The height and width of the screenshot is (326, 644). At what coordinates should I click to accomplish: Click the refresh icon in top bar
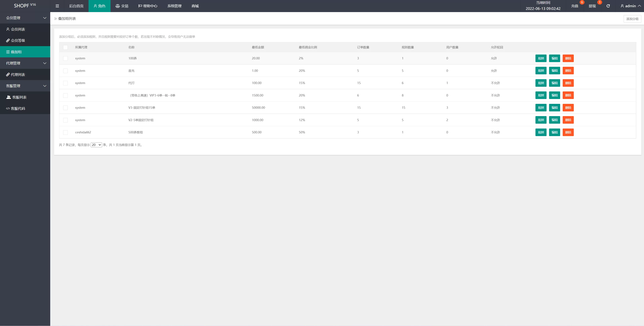coord(608,6)
